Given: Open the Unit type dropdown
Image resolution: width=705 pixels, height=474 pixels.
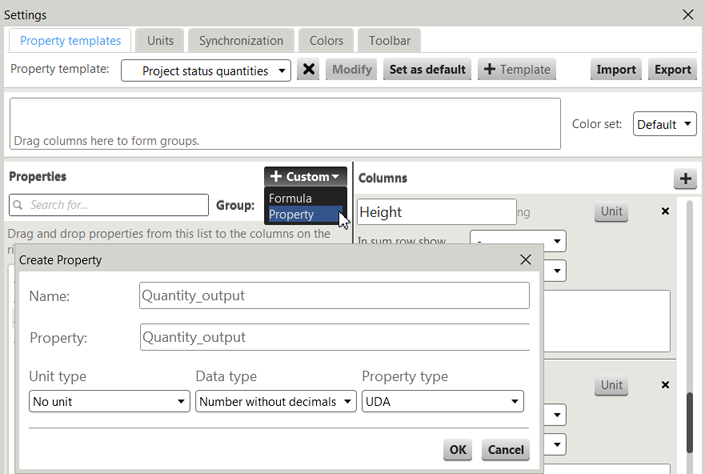Looking at the screenshot, I should [x=109, y=401].
